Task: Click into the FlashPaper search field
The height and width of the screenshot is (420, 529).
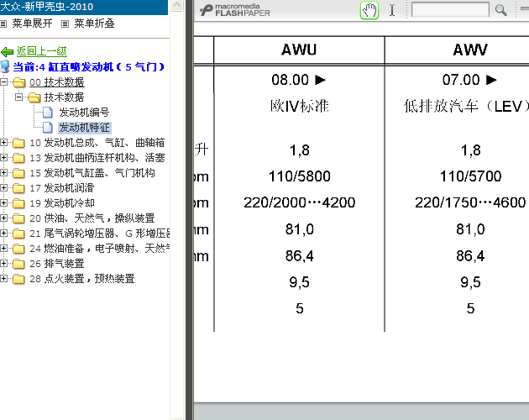Action: click(x=450, y=9)
